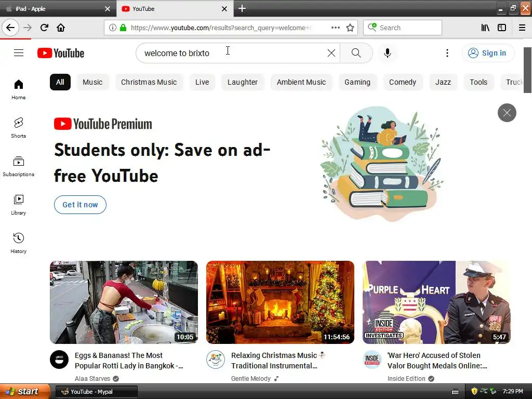Select the Gaming filter chip
Viewport: 532px width, 399px height.
coord(357,82)
